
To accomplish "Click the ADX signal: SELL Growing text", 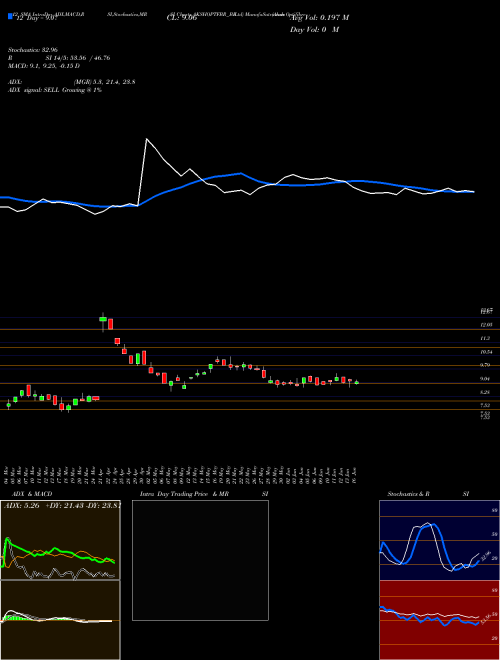I will pyautogui.click(x=55, y=90).
